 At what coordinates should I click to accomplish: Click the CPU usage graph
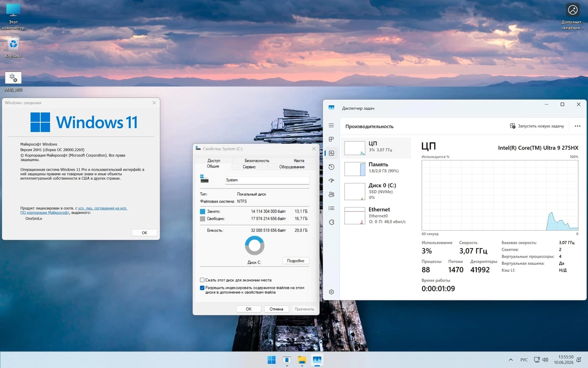click(x=500, y=195)
